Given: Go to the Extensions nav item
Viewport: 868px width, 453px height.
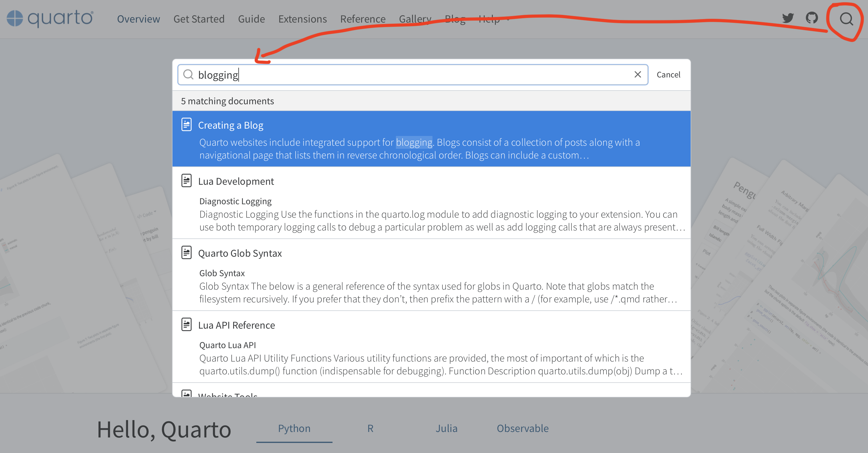Looking at the screenshot, I should [x=302, y=19].
